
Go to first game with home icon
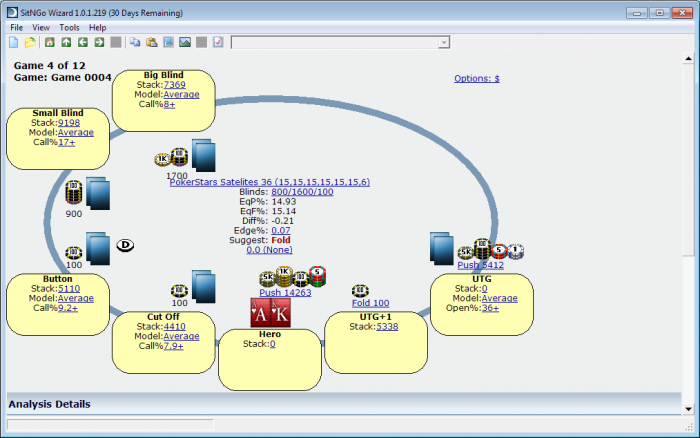50,42
